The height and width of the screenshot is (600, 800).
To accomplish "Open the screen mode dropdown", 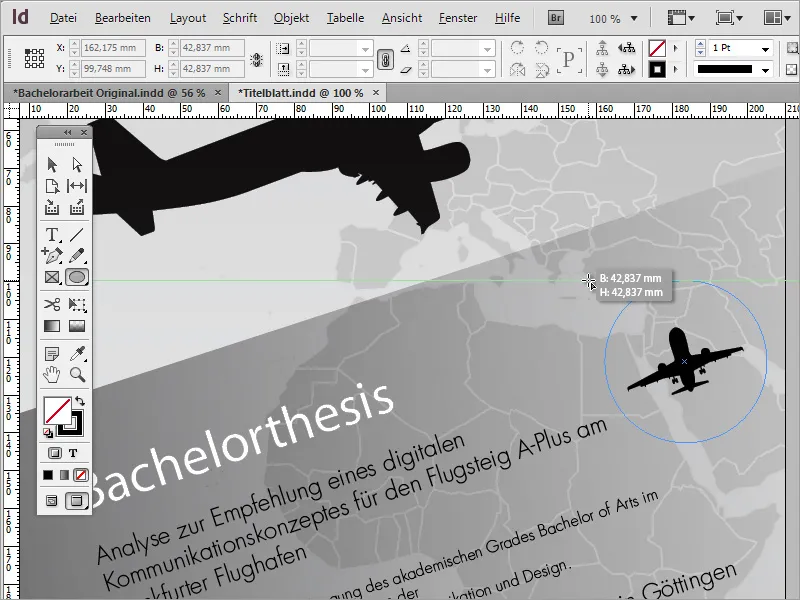I will 729,18.
